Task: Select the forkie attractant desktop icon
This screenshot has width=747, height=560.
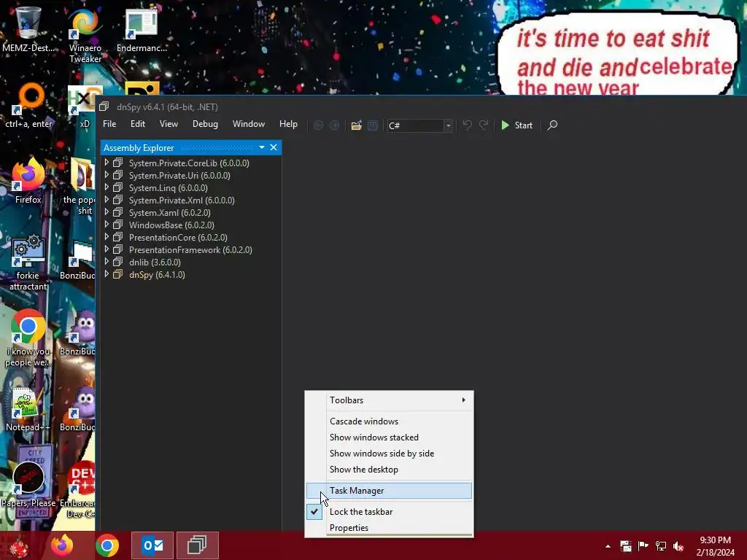Action: pyautogui.click(x=28, y=262)
